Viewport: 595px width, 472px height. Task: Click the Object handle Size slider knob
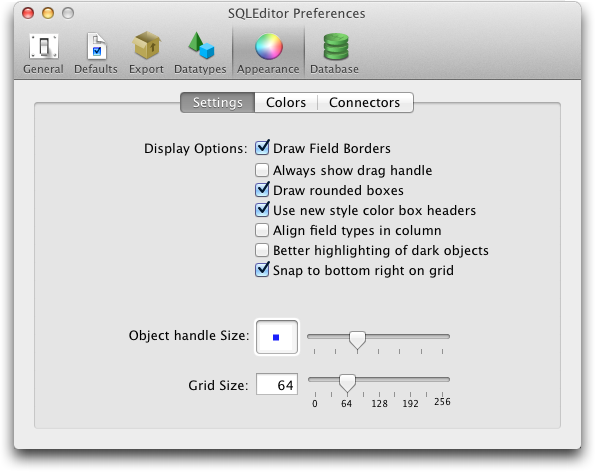pyautogui.click(x=357, y=340)
